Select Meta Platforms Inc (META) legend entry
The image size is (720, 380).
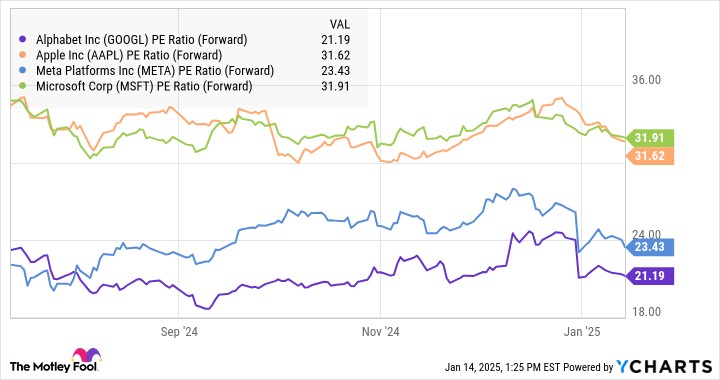tap(155, 71)
